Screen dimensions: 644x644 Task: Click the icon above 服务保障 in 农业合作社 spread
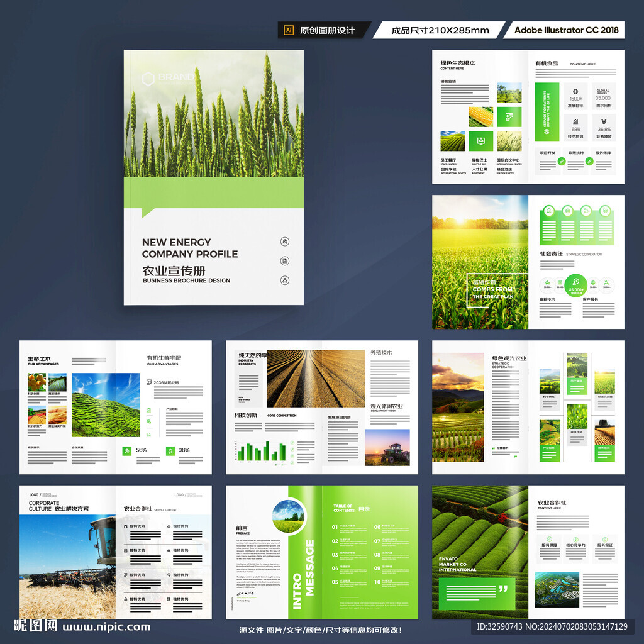tap(549, 539)
